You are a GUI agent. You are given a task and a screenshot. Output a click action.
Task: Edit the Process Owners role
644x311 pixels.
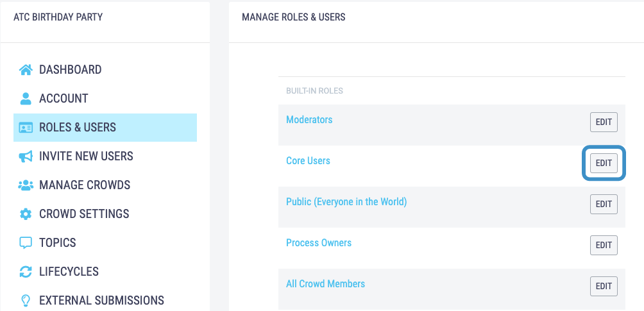(x=604, y=245)
